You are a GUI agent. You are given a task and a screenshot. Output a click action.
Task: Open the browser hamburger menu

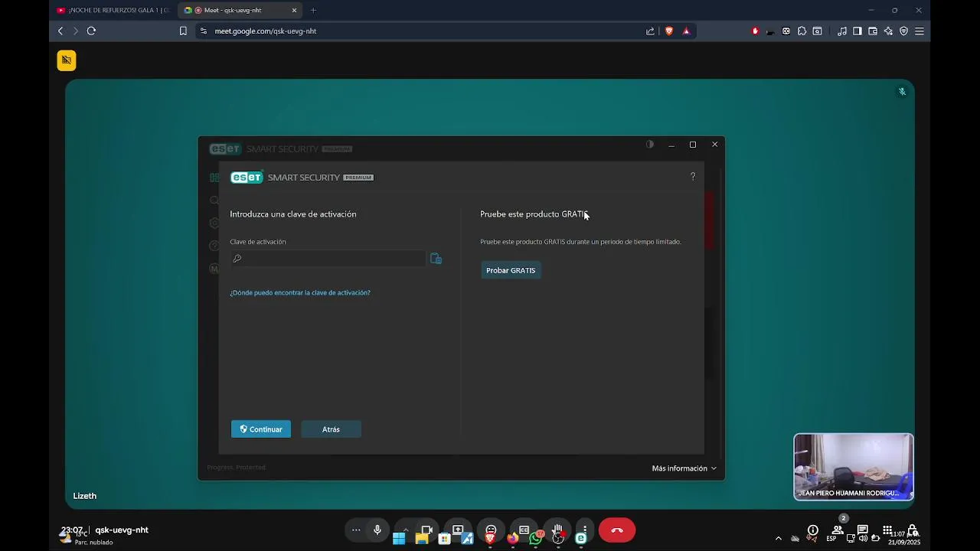920,31
